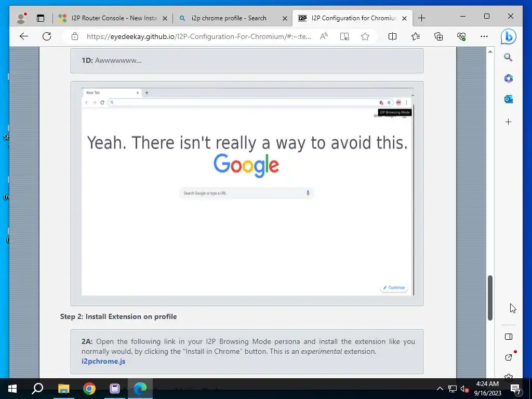Close the I2P Configuration for Chromium tab
Viewport: 532px width, 399px height.
pyautogui.click(x=404, y=18)
